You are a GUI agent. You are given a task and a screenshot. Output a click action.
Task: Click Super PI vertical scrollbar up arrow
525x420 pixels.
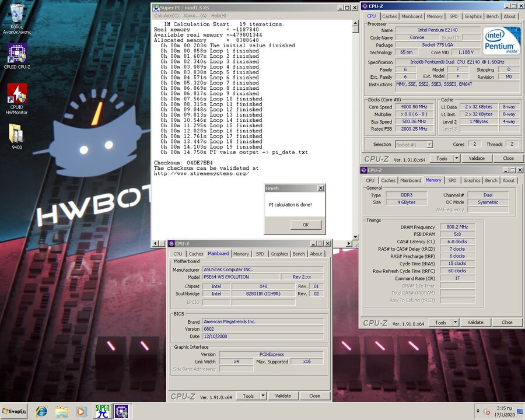[355, 24]
